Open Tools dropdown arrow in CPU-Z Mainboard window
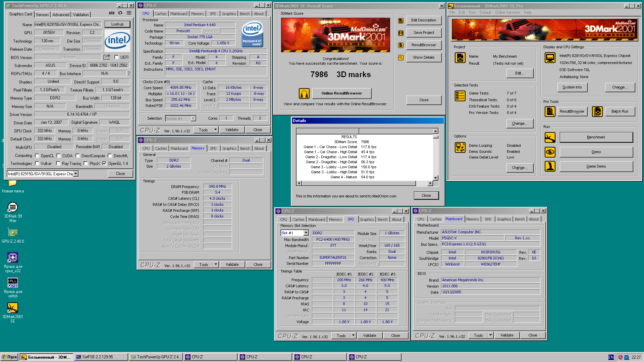 490,335
